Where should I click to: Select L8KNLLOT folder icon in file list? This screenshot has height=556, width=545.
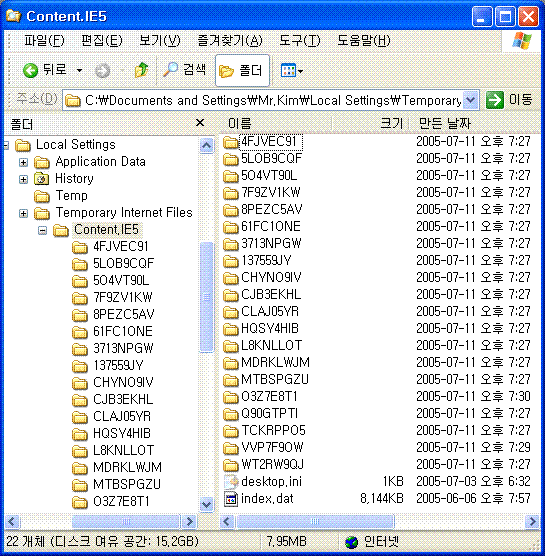230,346
